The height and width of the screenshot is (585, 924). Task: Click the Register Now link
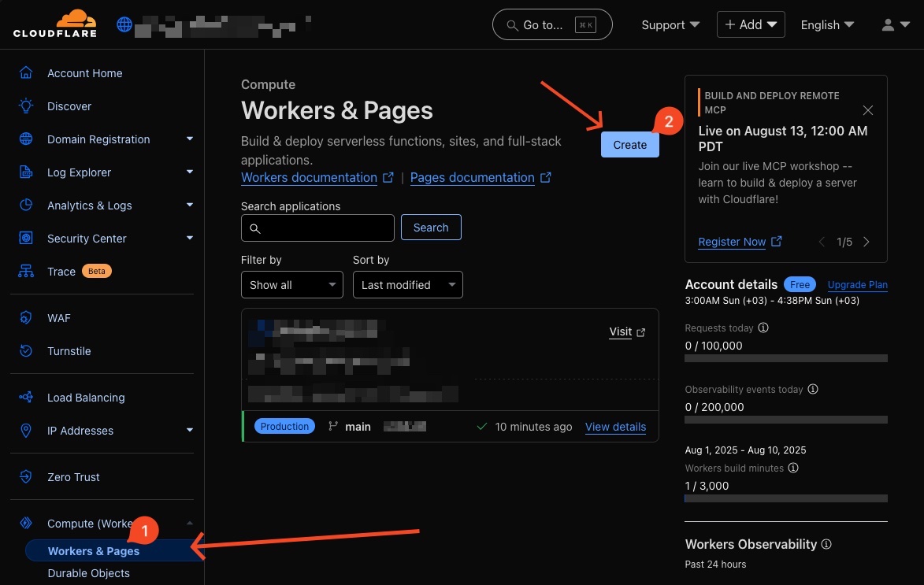tap(732, 242)
